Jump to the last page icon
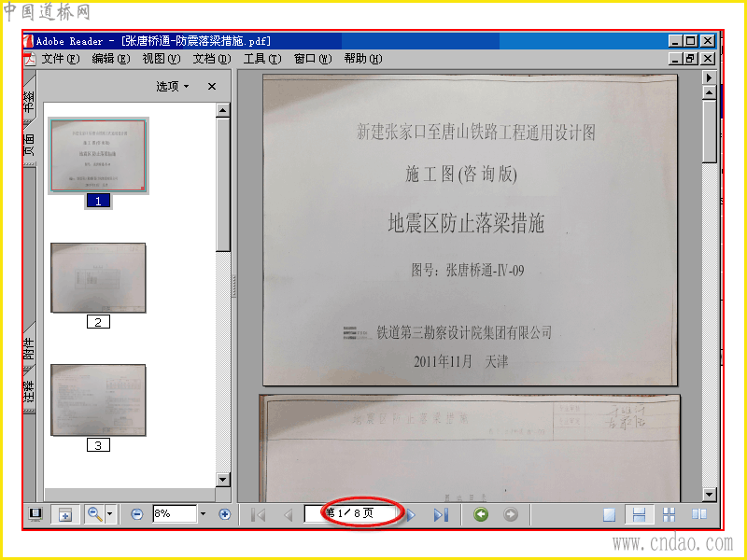Screen dimensions: 747x560 click(441, 515)
